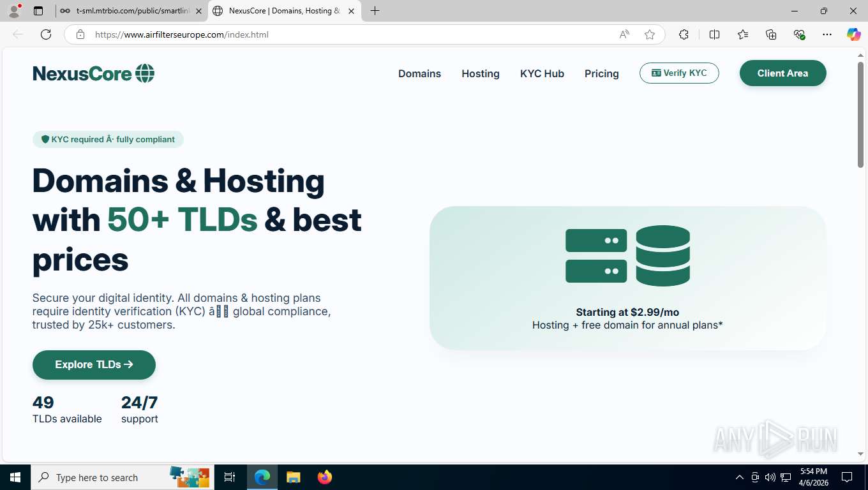Screen dimensions: 868x490
Task: Close the NexusCore tab
Action: click(351, 11)
